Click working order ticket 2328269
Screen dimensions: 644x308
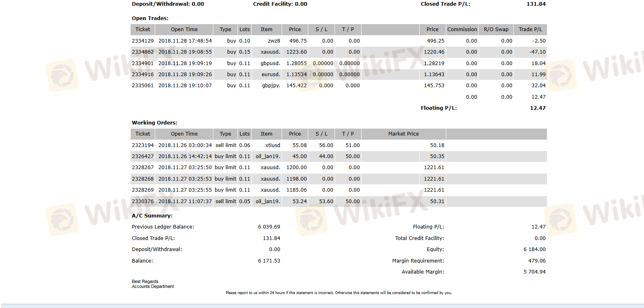pyautogui.click(x=142, y=190)
